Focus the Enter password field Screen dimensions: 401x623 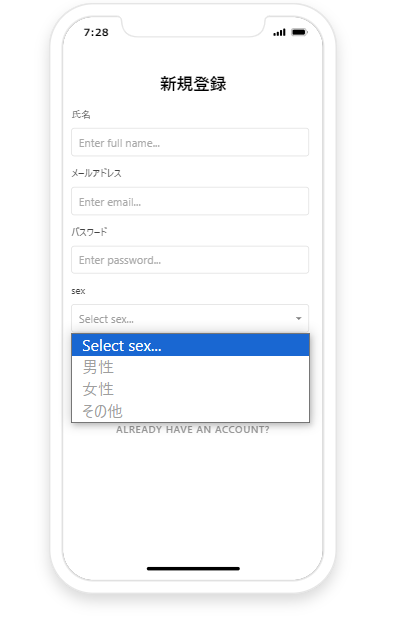pyautogui.click(x=190, y=260)
